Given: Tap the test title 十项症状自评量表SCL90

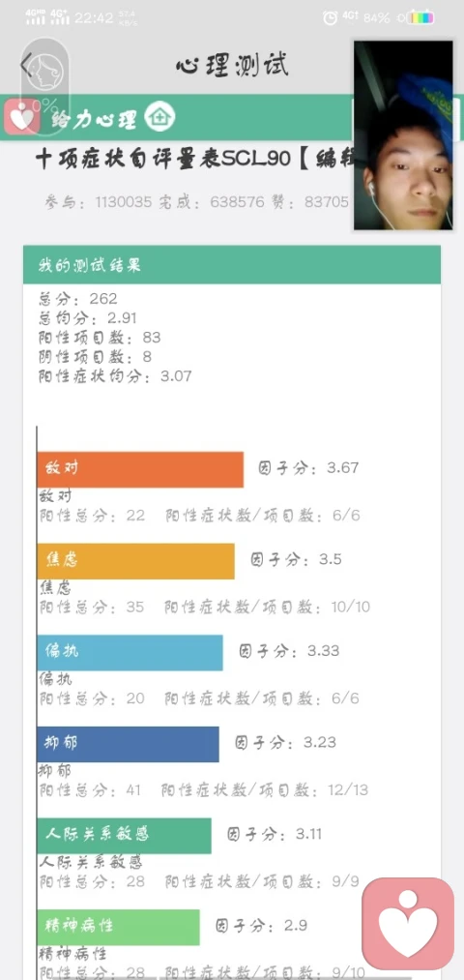Looking at the screenshot, I should click(x=163, y=160).
